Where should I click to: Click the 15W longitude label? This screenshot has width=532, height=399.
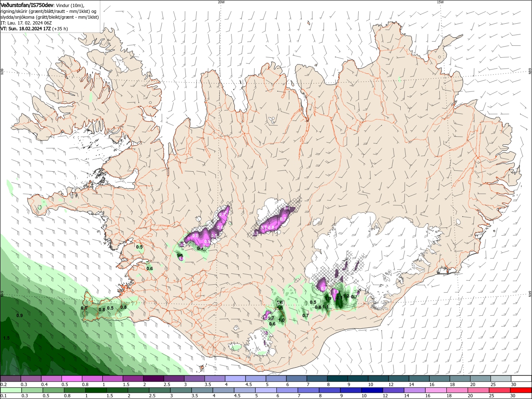[440, 2]
